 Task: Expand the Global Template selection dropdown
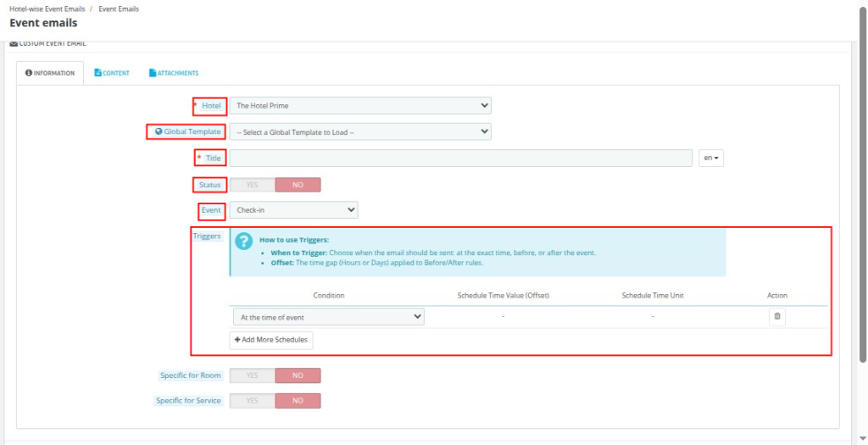360,132
